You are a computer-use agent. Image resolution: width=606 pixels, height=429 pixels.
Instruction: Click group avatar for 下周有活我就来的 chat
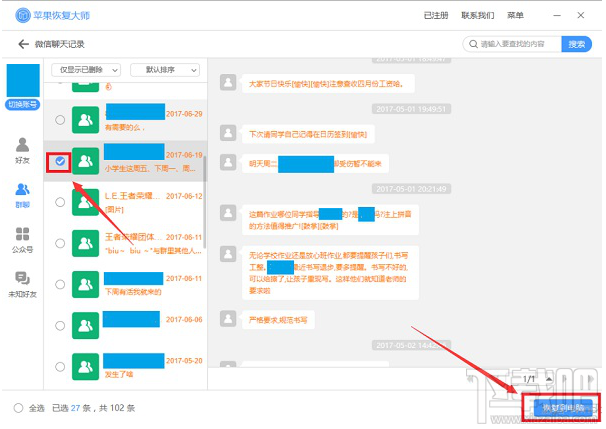pos(85,284)
